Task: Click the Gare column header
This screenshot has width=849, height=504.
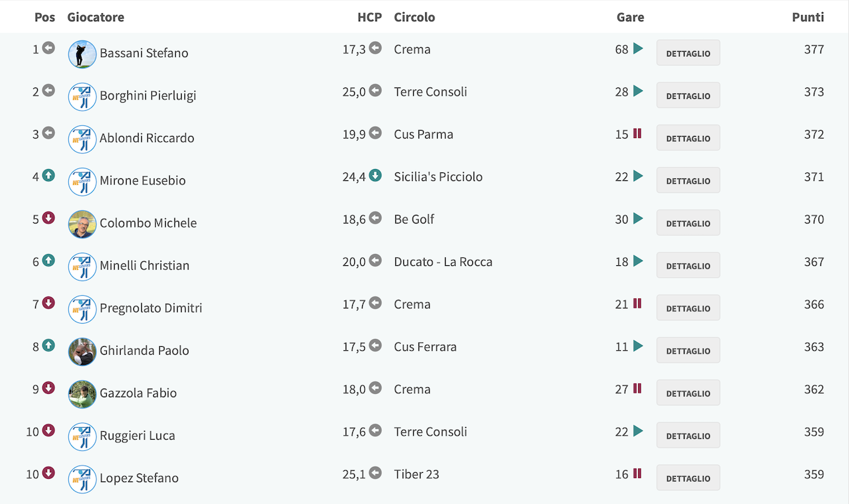Action: [630, 17]
